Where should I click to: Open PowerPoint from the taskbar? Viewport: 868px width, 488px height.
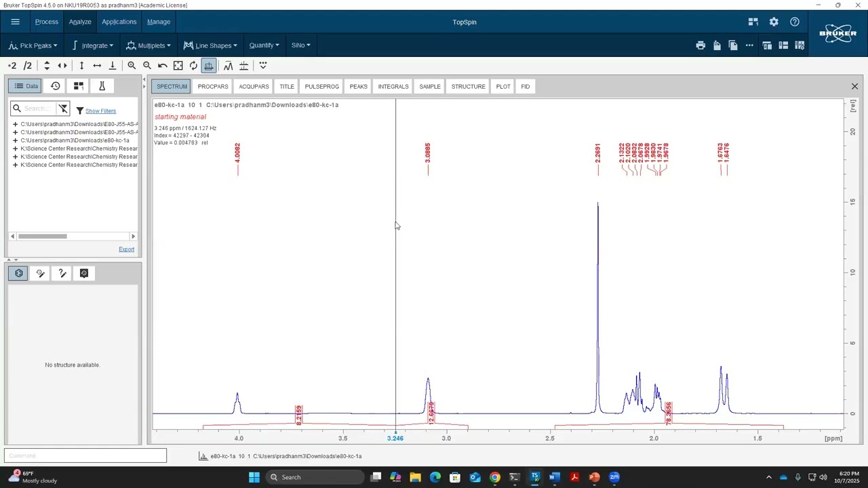coord(595,477)
